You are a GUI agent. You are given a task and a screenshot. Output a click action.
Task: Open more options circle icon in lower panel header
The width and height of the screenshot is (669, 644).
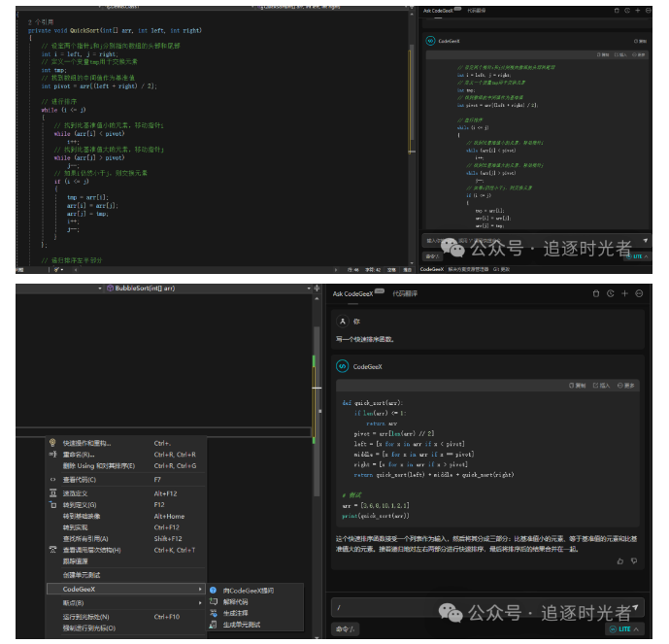[639, 293]
